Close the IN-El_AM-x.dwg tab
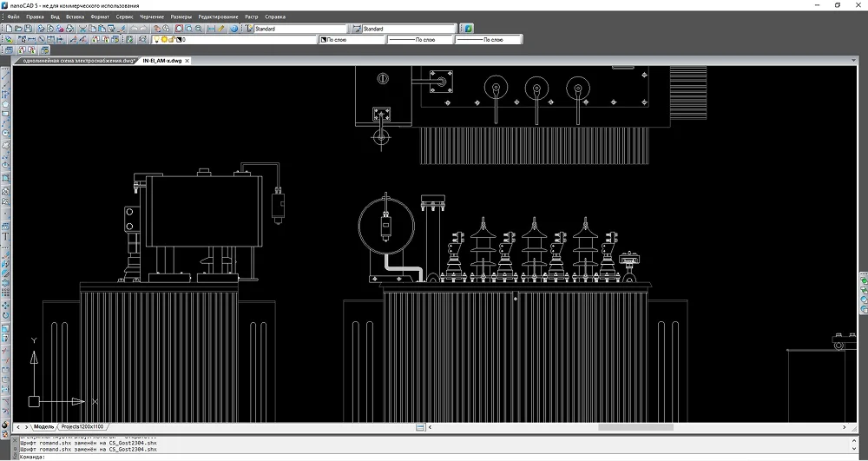The image size is (868, 461). (x=187, y=62)
